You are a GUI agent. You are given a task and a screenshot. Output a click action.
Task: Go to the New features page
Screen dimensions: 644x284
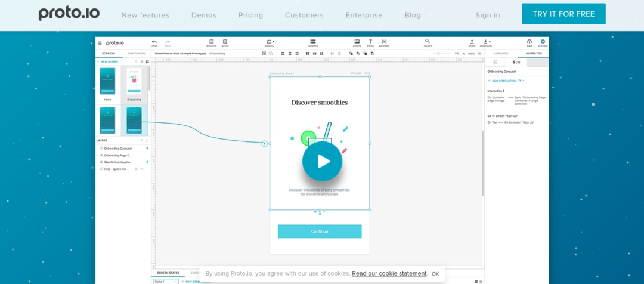(x=145, y=15)
